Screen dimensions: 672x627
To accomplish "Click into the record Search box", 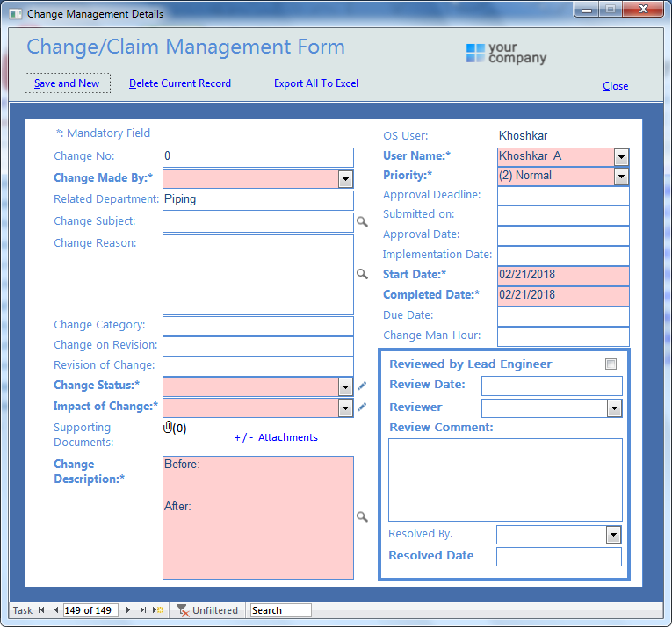I will pyautogui.click(x=281, y=610).
